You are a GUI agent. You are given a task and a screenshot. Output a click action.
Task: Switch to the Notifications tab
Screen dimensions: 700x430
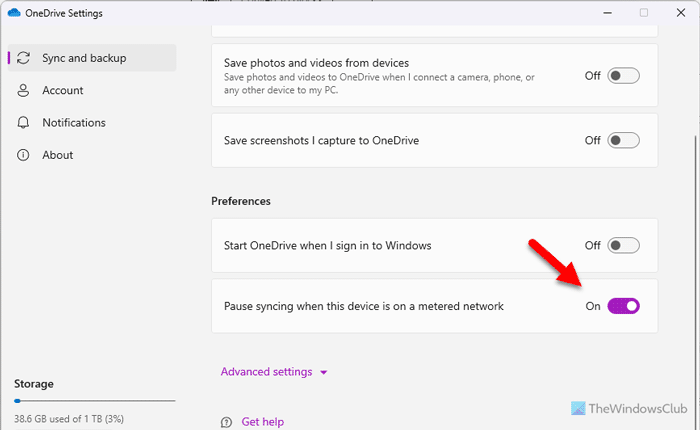click(x=73, y=123)
